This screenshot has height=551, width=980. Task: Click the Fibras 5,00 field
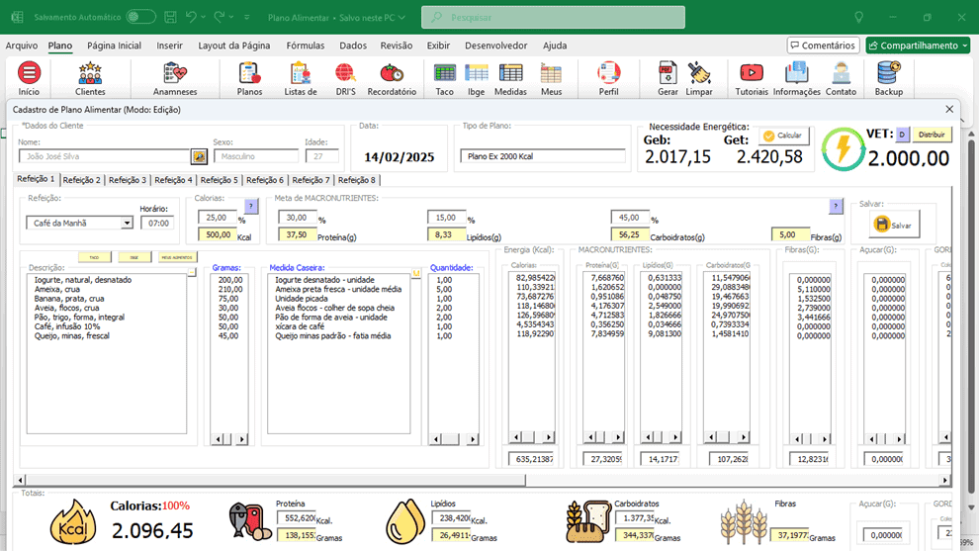pyautogui.click(x=789, y=234)
